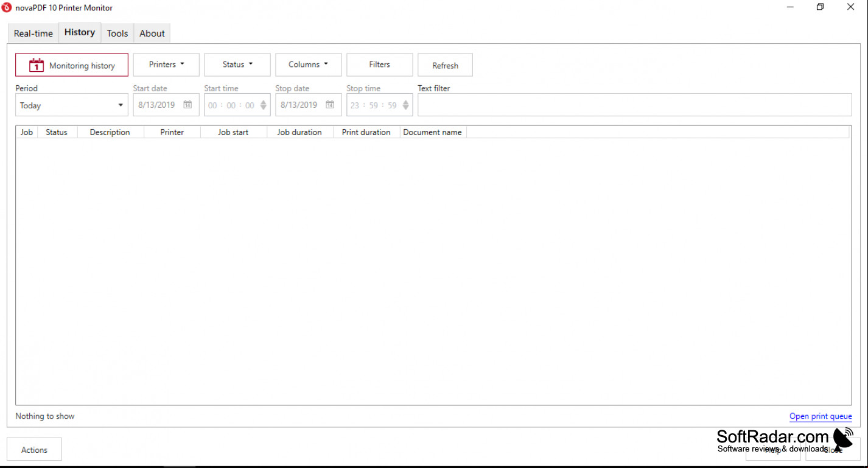Select the History tab
This screenshot has height=468, width=868.
tap(80, 32)
